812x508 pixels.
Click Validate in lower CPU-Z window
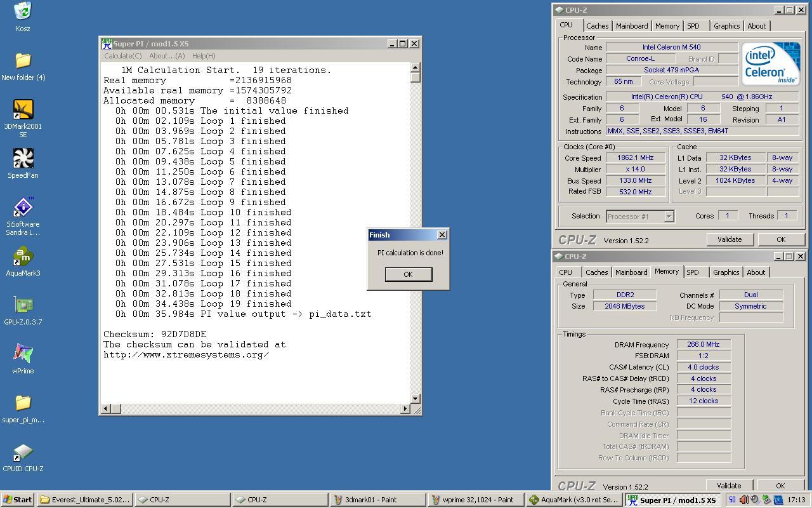(728, 486)
